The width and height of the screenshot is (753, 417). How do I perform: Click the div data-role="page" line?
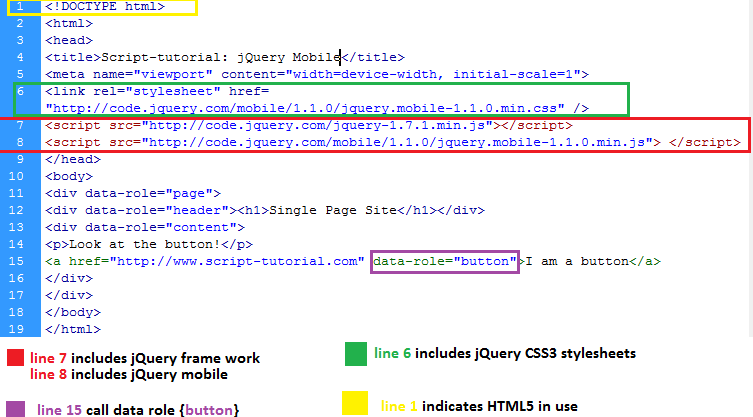133,194
